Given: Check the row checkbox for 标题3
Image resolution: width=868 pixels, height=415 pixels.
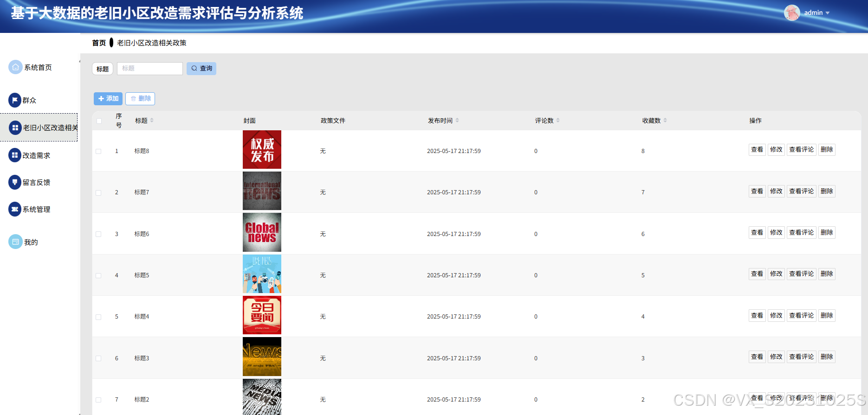Looking at the screenshot, I should point(98,358).
